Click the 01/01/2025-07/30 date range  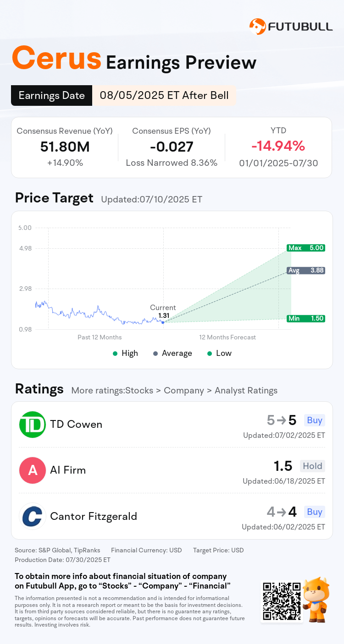tap(278, 163)
